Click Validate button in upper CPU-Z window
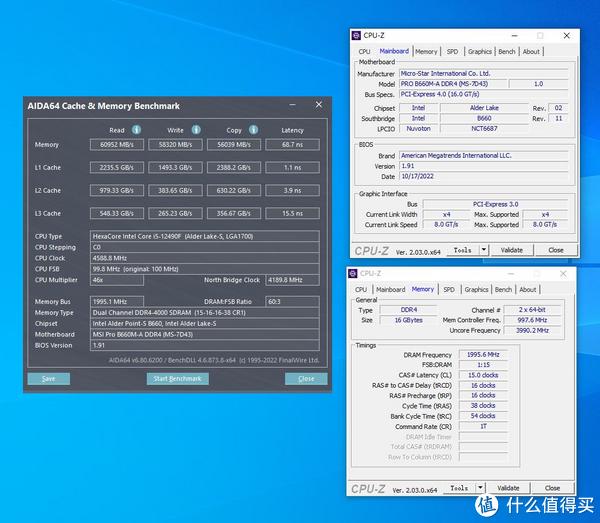600x523 pixels. pyautogui.click(x=512, y=250)
